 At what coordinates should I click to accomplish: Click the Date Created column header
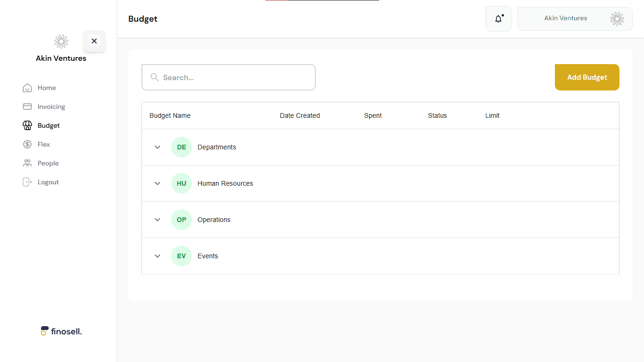[300, 115]
